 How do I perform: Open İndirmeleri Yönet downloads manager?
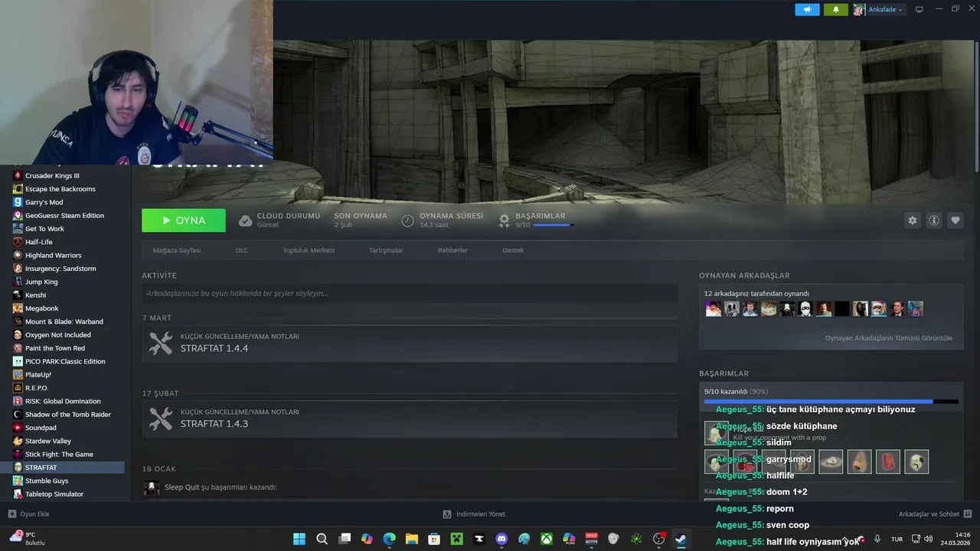(x=474, y=514)
